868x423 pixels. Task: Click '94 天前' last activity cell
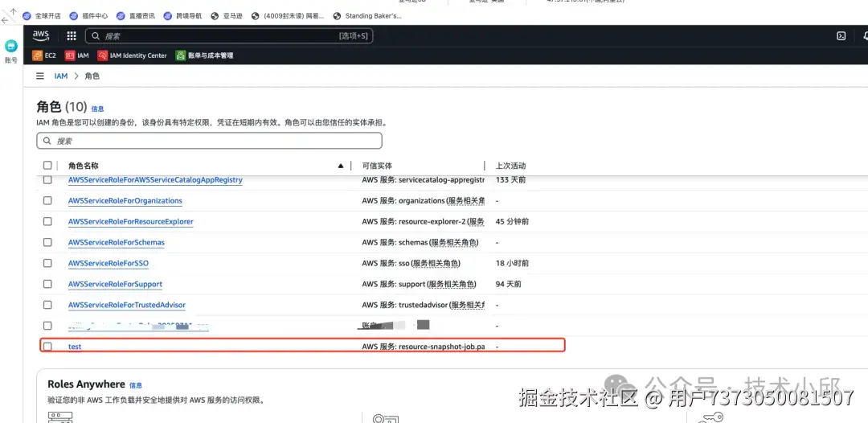pos(508,284)
